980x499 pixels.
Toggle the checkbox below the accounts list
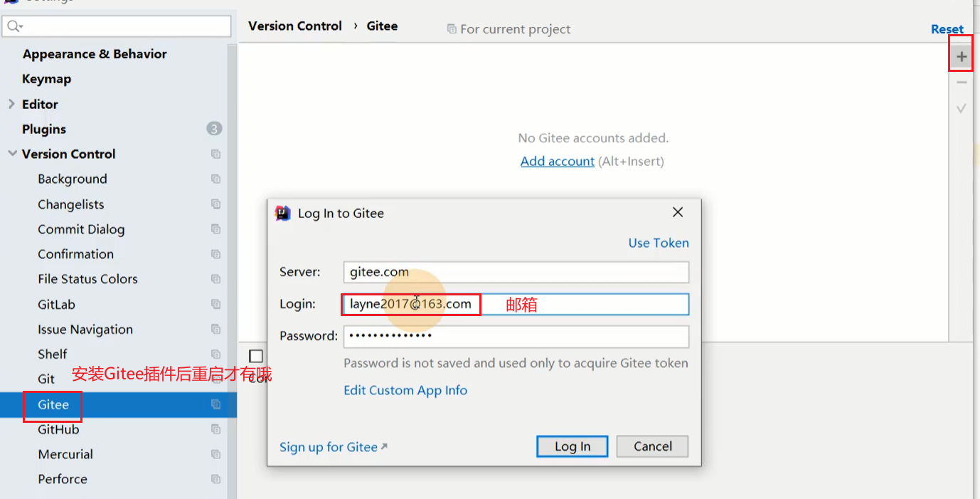coord(256,356)
